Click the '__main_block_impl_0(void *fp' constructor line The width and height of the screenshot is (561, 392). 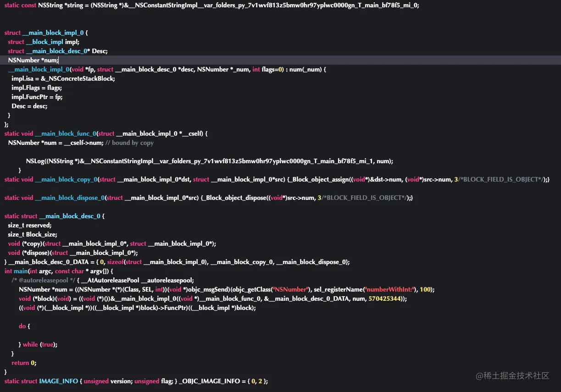click(x=167, y=69)
